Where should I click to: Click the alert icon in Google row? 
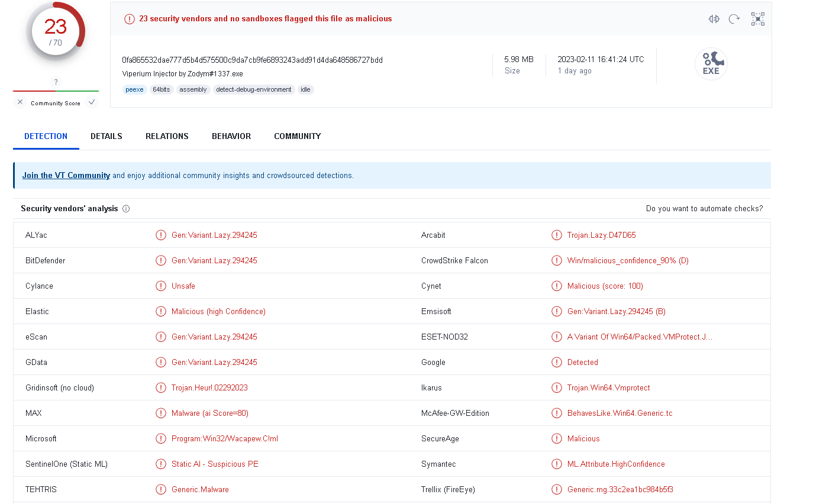pyautogui.click(x=557, y=362)
